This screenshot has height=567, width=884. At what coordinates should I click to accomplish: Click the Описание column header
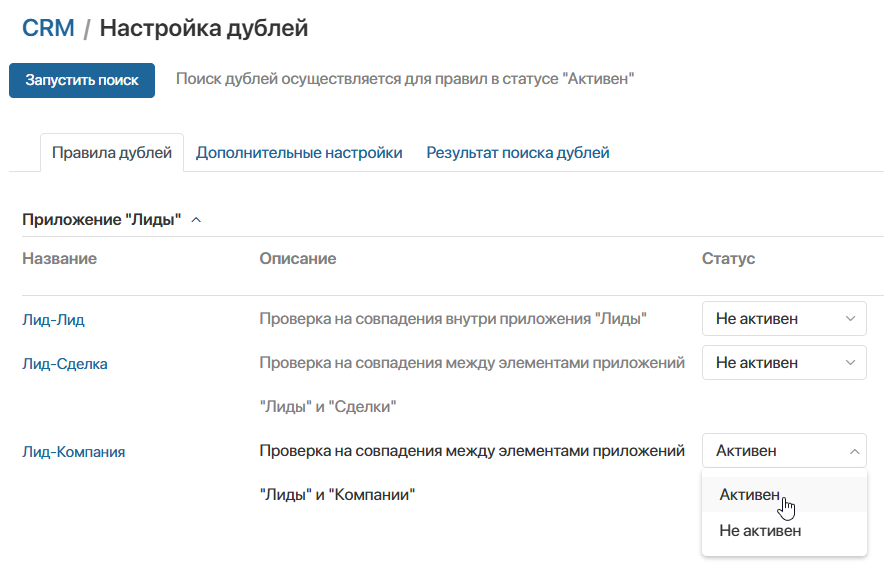point(298,259)
